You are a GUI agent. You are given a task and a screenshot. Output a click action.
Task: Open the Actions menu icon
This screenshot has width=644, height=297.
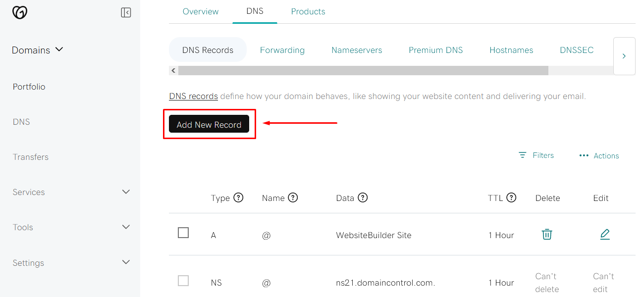(583, 155)
